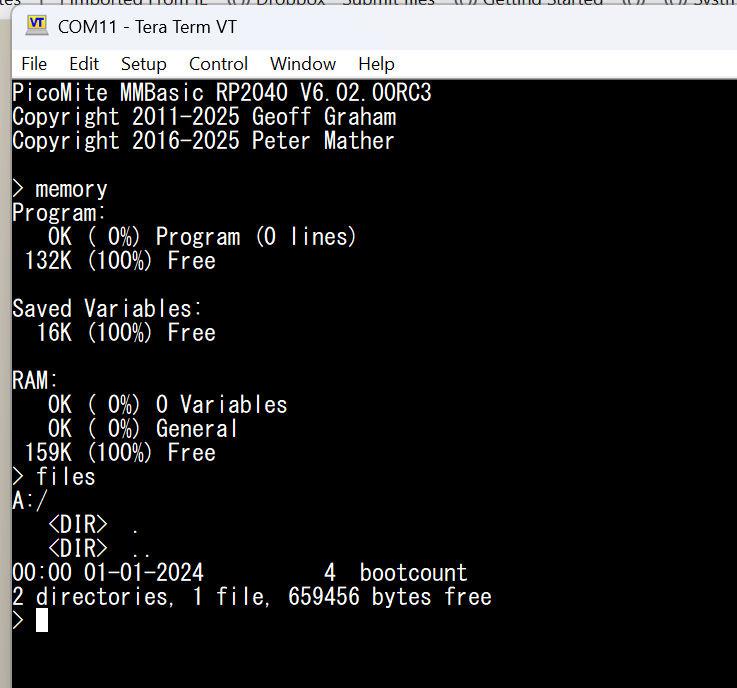Open the Setup menu
This screenshot has height=688, width=737.
[143, 64]
